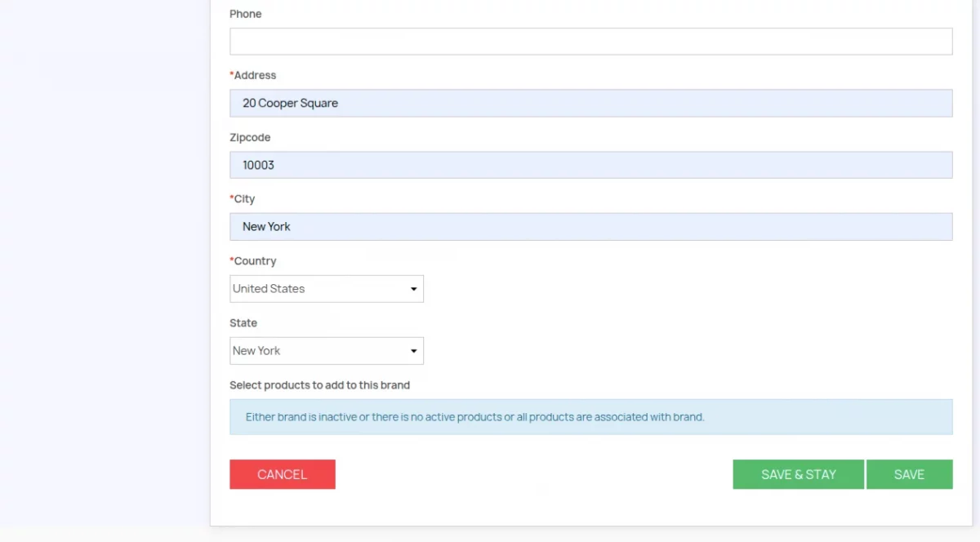The image size is (980, 542).
Task: Click the State label text
Action: click(243, 323)
